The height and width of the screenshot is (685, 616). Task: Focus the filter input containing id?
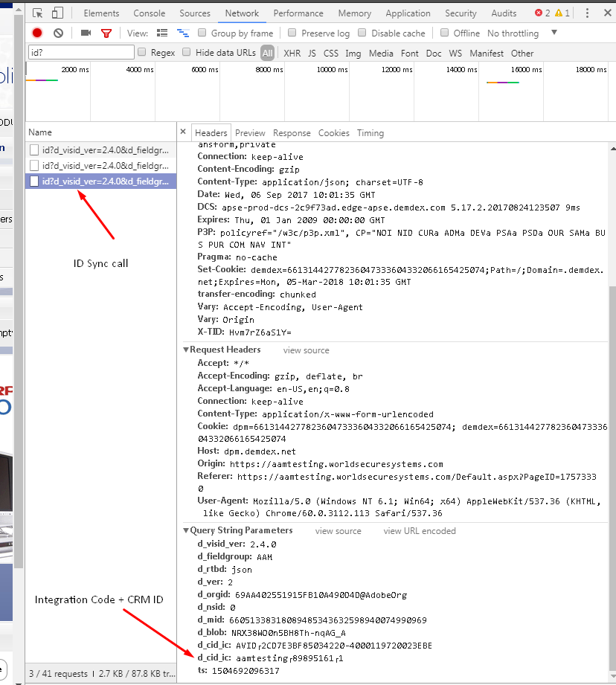(81, 52)
